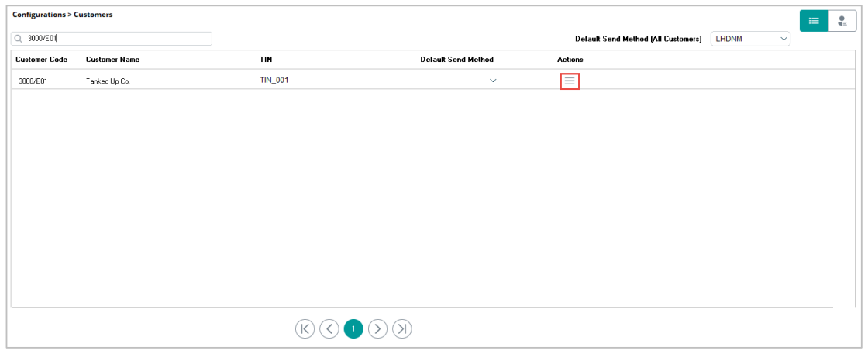Open the TIN_001 link
Viewport: 868px width, 354px height.
click(274, 80)
